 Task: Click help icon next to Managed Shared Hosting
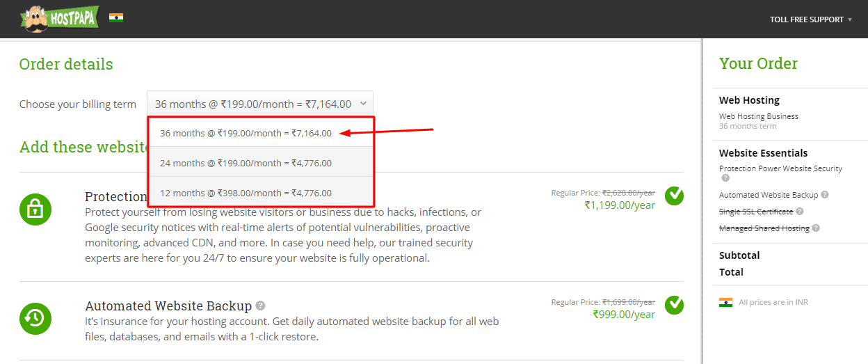pyautogui.click(x=816, y=228)
